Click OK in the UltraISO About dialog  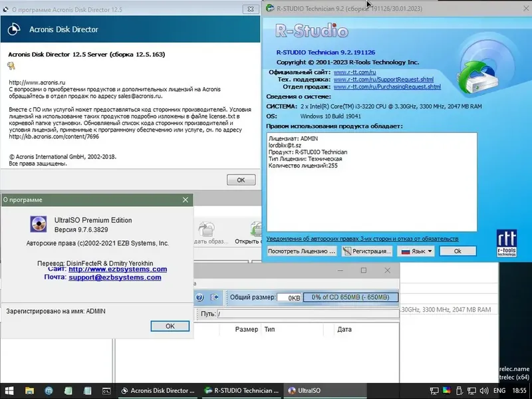coord(170,326)
